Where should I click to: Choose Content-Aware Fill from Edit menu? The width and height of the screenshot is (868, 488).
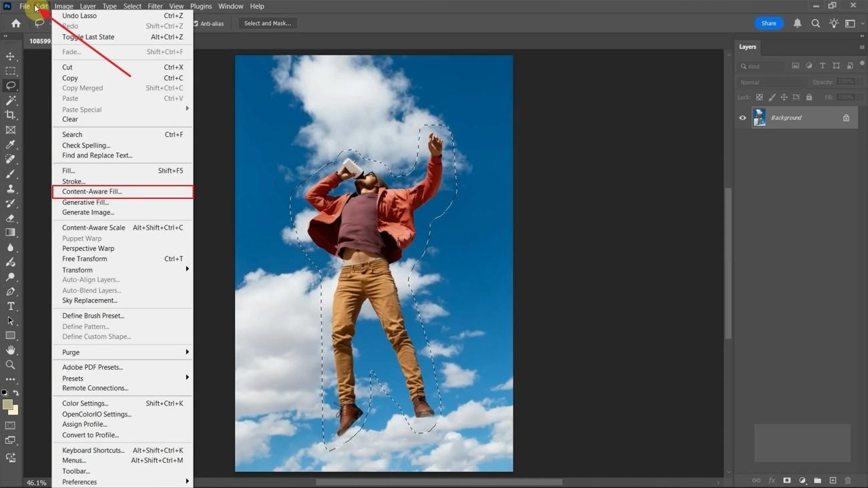click(x=123, y=192)
